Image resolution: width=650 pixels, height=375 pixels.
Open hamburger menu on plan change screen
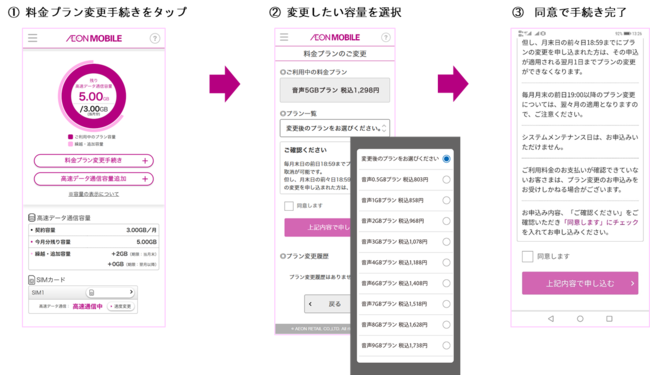pos(284,37)
